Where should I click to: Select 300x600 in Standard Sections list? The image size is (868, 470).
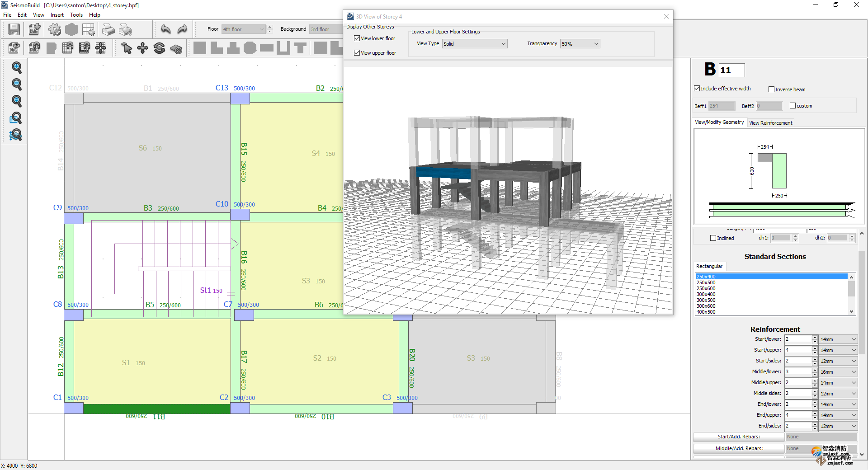coord(706,306)
